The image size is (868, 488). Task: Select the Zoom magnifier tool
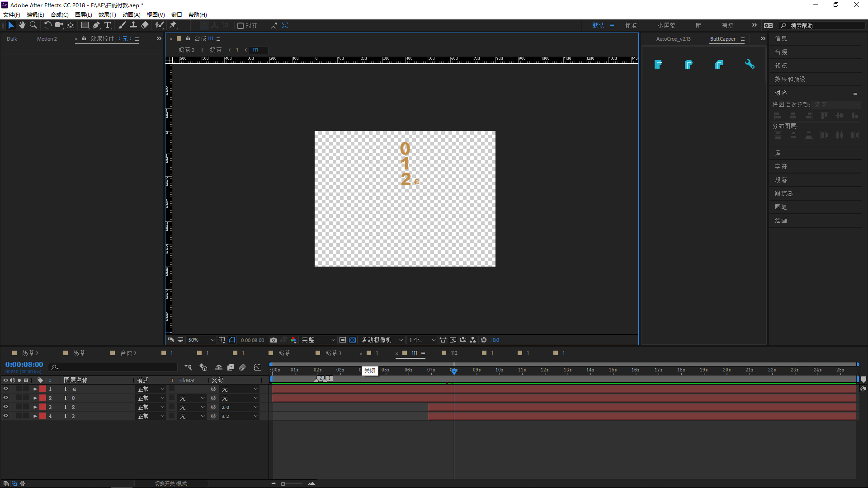(x=33, y=25)
